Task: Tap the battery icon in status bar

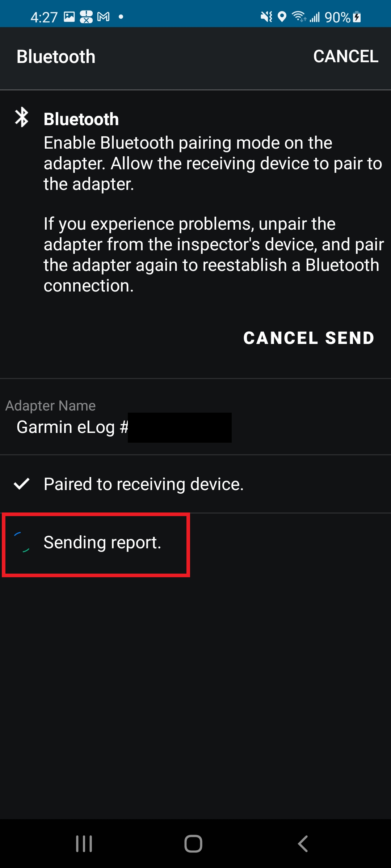Action: click(x=357, y=17)
